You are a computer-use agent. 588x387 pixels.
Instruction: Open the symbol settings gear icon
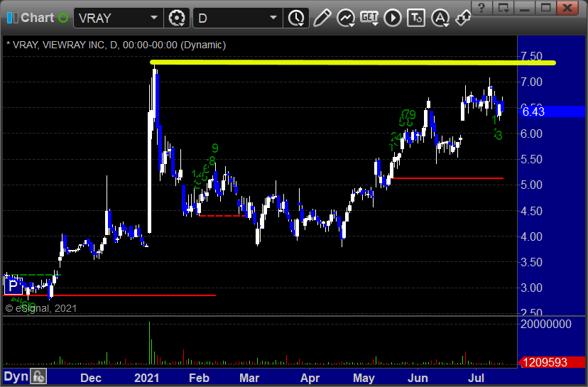177,18
